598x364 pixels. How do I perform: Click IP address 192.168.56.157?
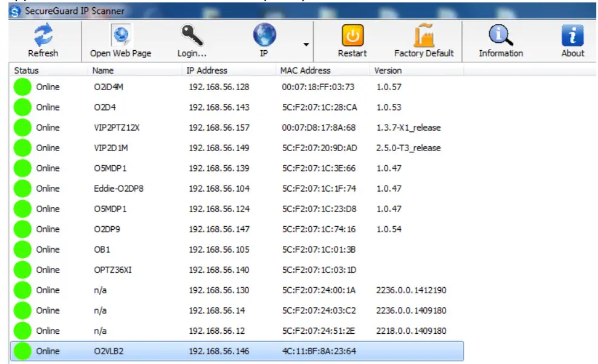(x=219, y=128)
